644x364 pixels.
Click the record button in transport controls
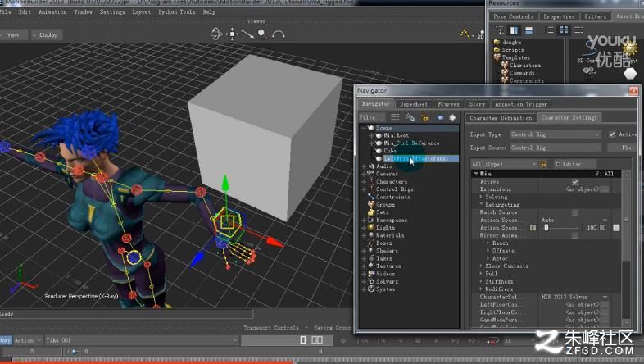[x=343, y=340]
